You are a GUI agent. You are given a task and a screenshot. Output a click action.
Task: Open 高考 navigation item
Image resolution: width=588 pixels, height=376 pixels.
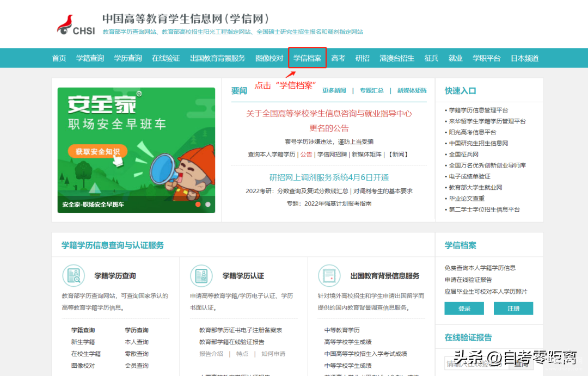(x=338, y=58)
